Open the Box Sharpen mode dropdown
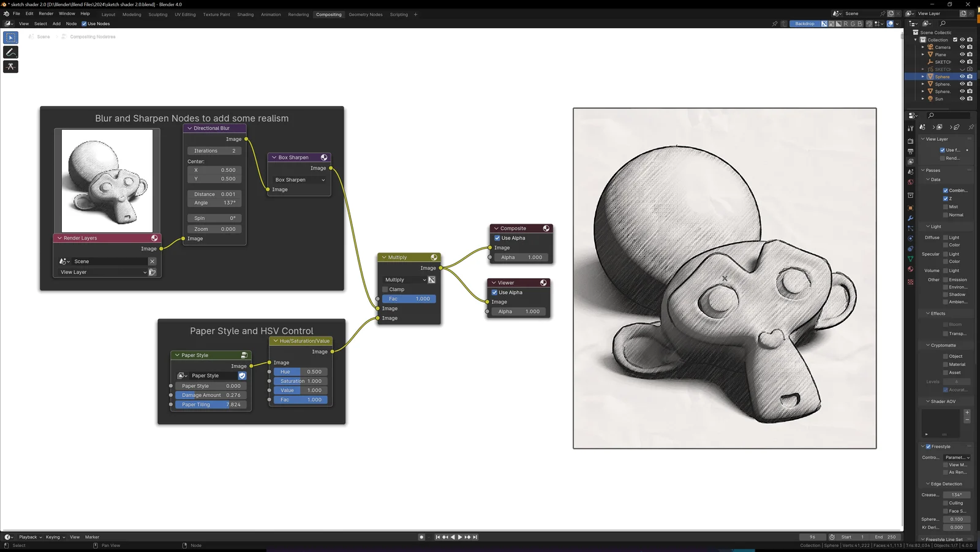The image size is (980, 552). click(299, 180)
